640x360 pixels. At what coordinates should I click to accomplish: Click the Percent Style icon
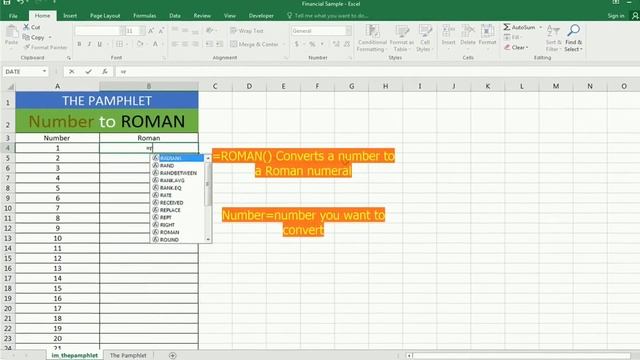(x=312, y=44)
